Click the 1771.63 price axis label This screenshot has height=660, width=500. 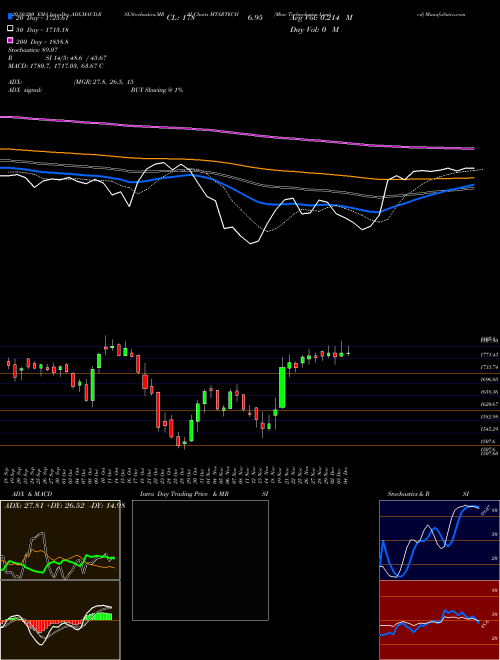[x=489, y=355]
